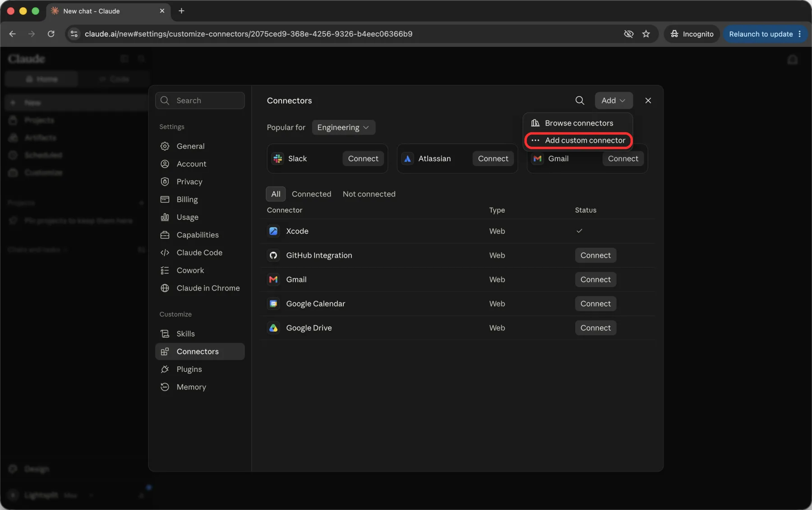Click the Google Calendar icon
The width and height of the screenshot is (812, 510).
tap(273, 304)
